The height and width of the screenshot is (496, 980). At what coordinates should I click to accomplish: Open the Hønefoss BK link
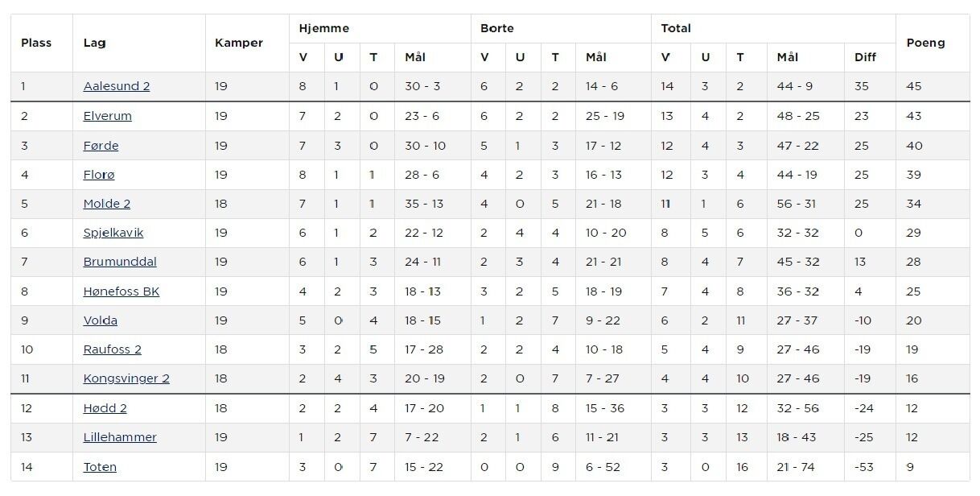(121, 291)
